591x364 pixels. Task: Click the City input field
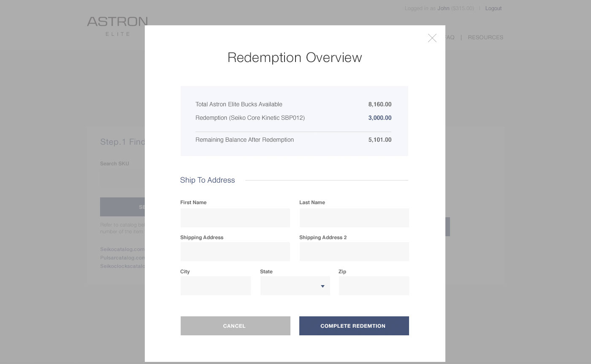click(216, 286)
